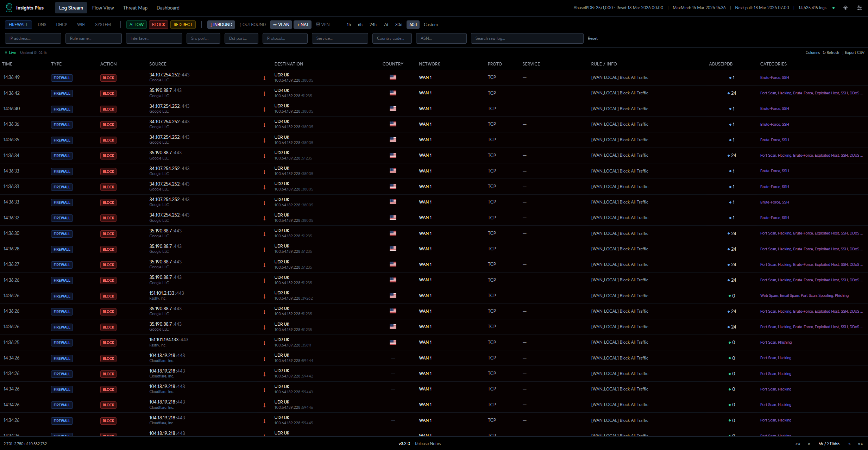Open Release Notes link
The width and height of the screenshot is (868, 450).
coord(428,444)
